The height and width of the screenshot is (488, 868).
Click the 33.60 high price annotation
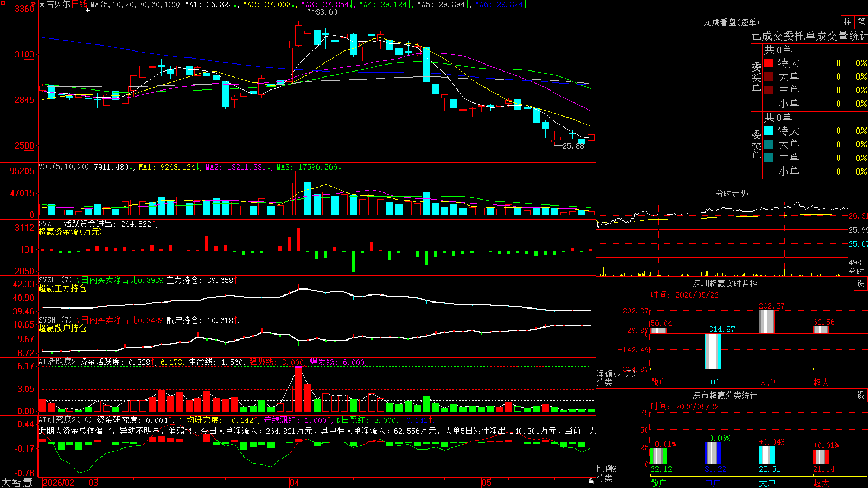[x=327, y=12]
